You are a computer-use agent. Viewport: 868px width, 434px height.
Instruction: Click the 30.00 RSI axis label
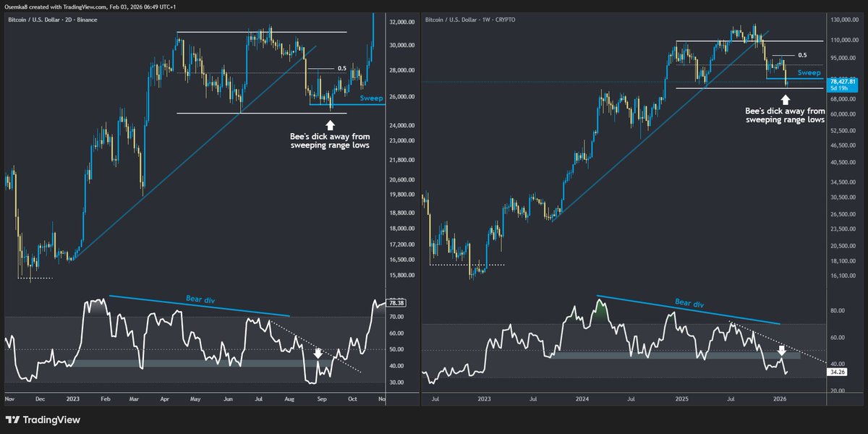pyautogui.click(x=396, y=383)
